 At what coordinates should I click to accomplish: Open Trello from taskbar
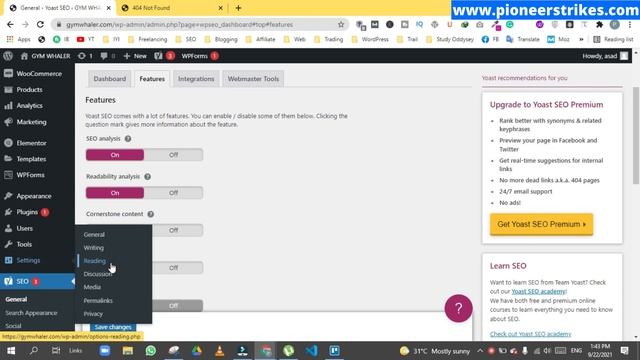(334, 351)
